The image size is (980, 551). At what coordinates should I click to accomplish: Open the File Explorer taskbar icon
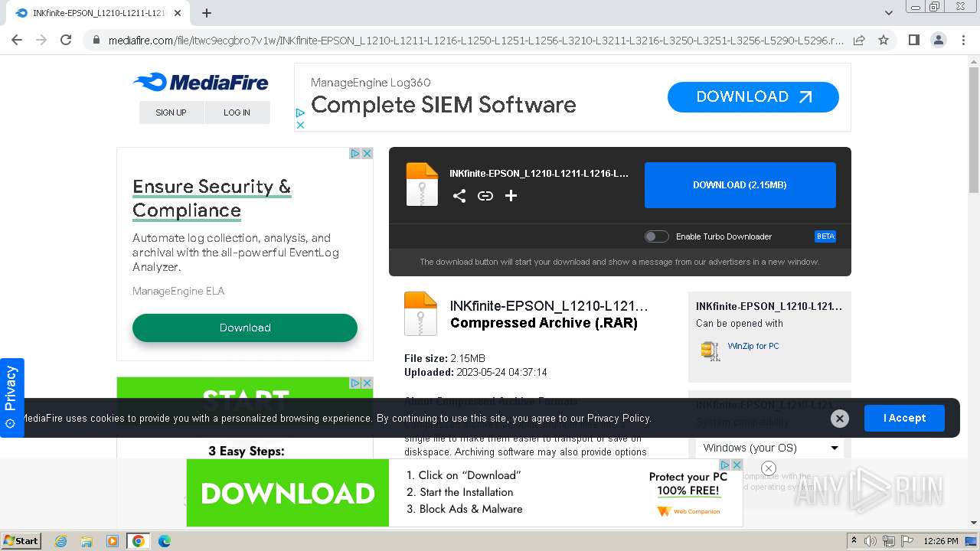(x=87, y=541)
